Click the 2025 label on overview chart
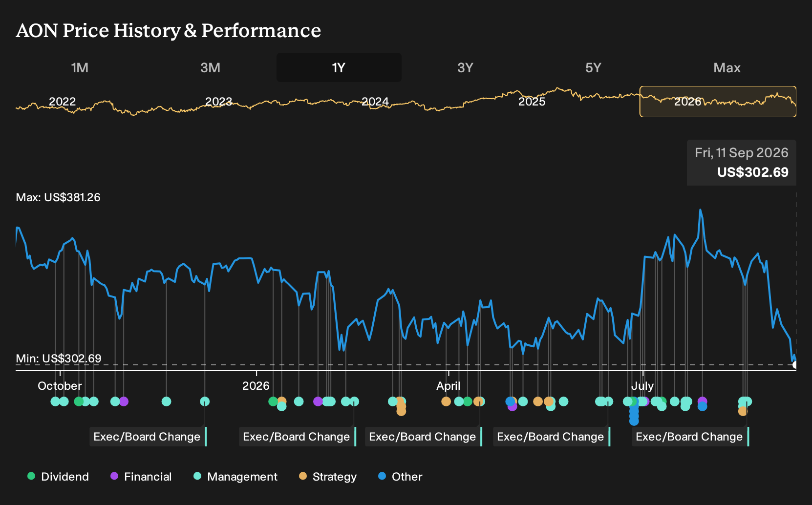Screen dimensions: 812x505 point(532,102)
